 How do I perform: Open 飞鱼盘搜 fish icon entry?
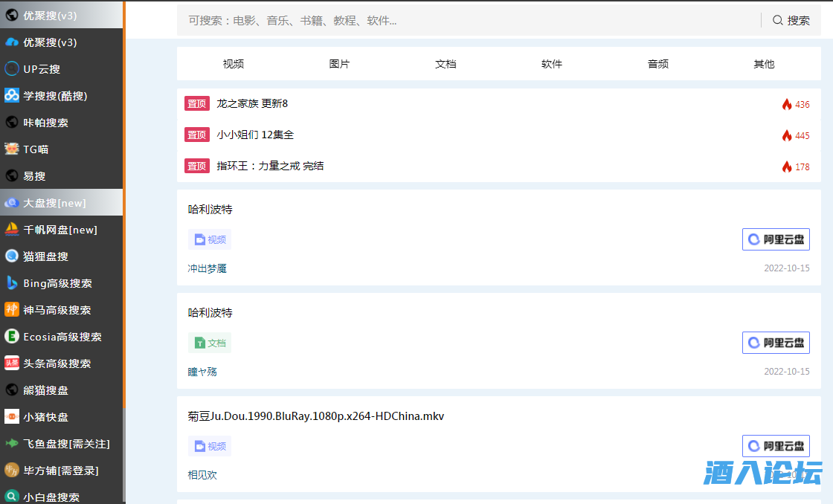pyautogui.click(x=12, y=444)
